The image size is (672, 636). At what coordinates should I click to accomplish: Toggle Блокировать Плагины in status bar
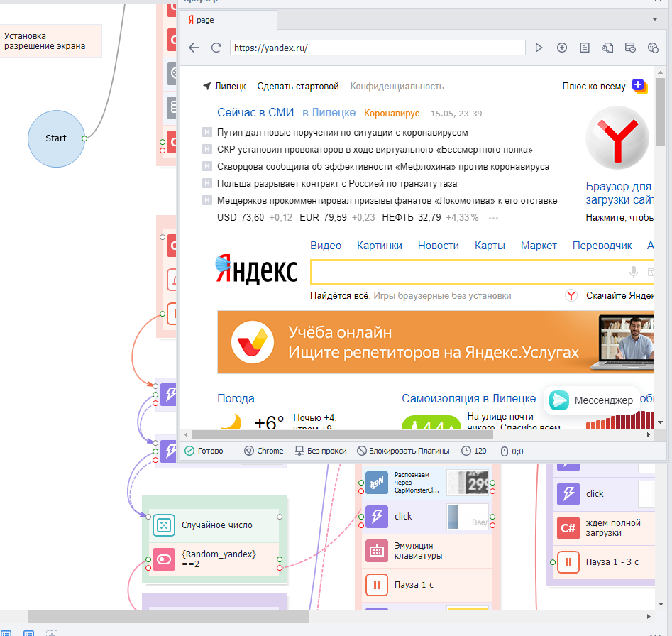[403, 451]
